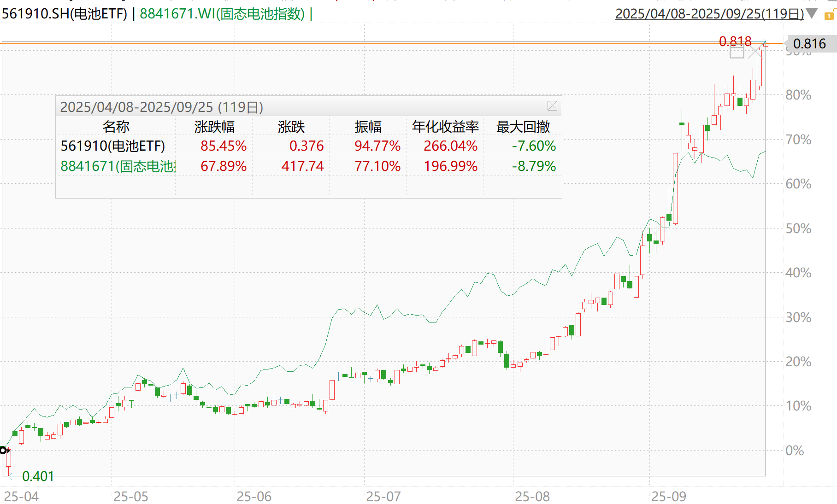Viewport: 837px width, 504px height.
Task: Click the 2025/04/08-2025/09/25 date range link
Action: coord(709,14)
